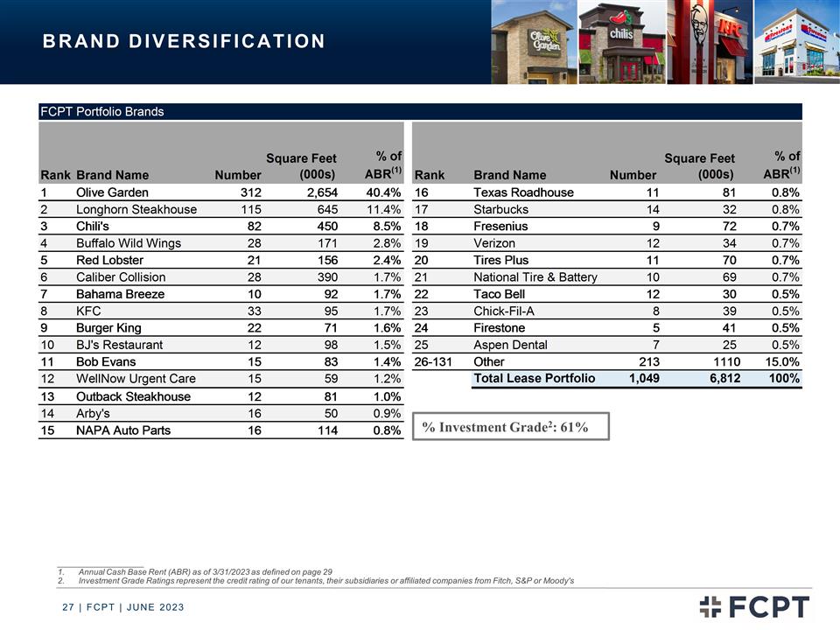Select the Chili's restaurant photo
The height and width of the screenshot is (630, 840).
pos(622,42)
